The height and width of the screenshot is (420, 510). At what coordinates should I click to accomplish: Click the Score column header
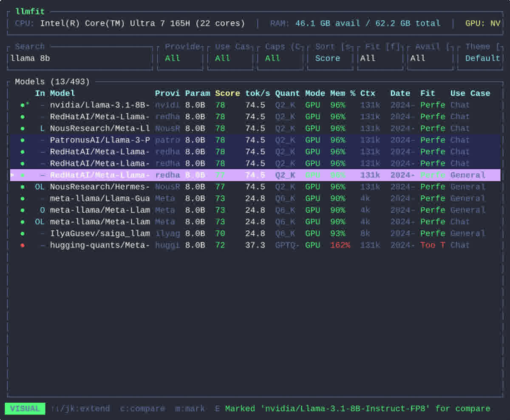[x=227, y=94]
